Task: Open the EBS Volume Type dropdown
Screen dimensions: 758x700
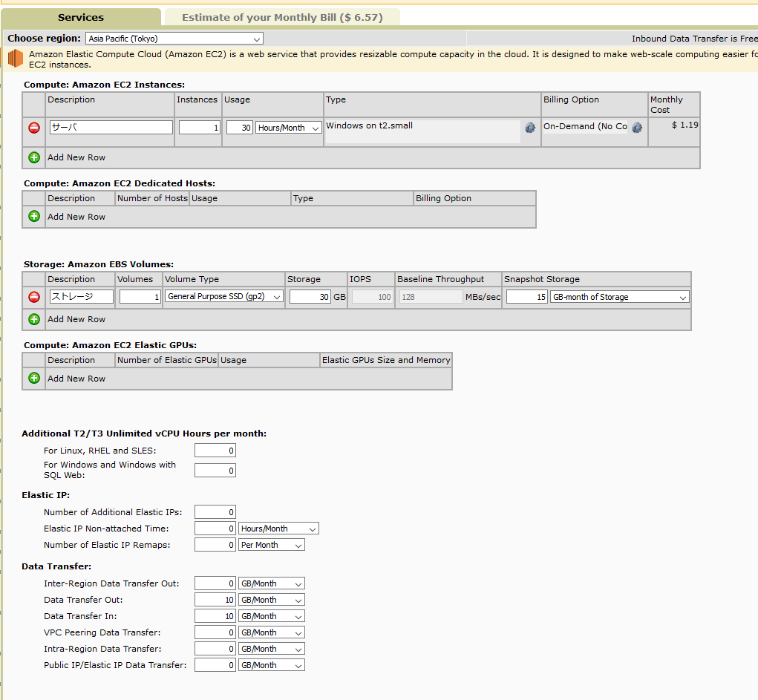Action: pyautogui.click(x=224, y=296)
